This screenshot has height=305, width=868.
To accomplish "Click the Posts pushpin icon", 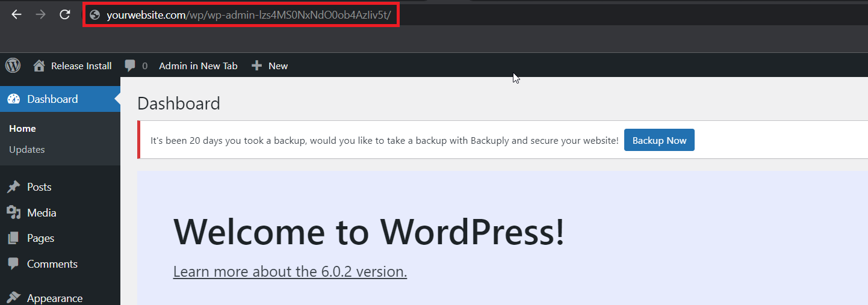I will tap(14, 187).
